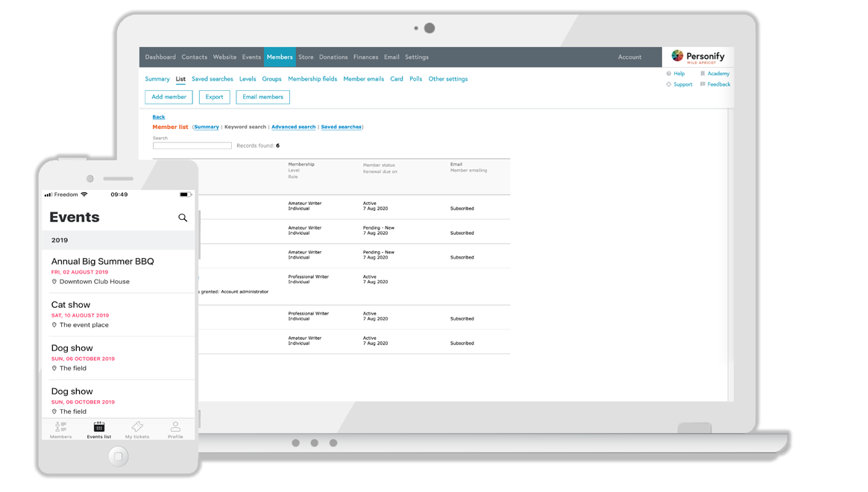This screenshot has height=492, width=868.
Task: Click the Help question icon
Action: pyautogui.click(x=669, y=74)
